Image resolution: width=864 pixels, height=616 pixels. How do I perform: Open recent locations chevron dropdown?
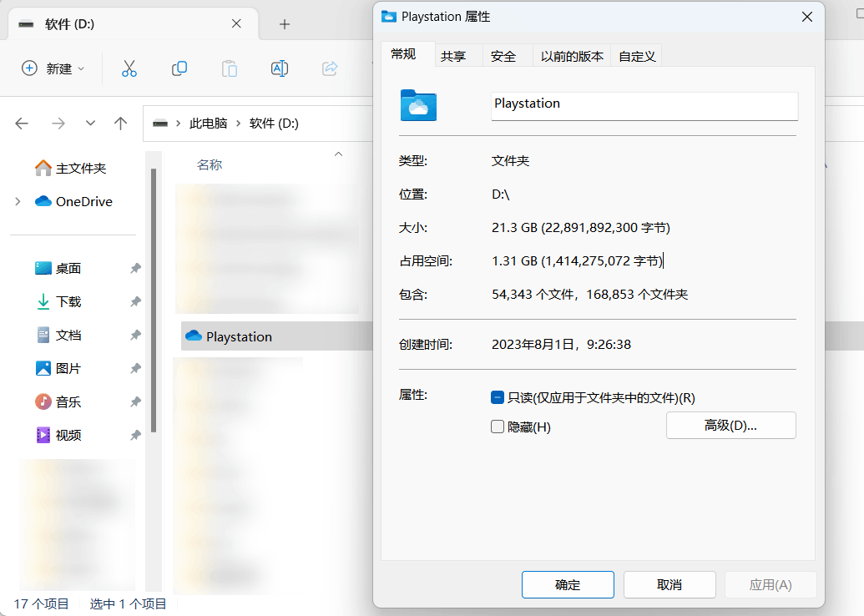tap(90, 124)
